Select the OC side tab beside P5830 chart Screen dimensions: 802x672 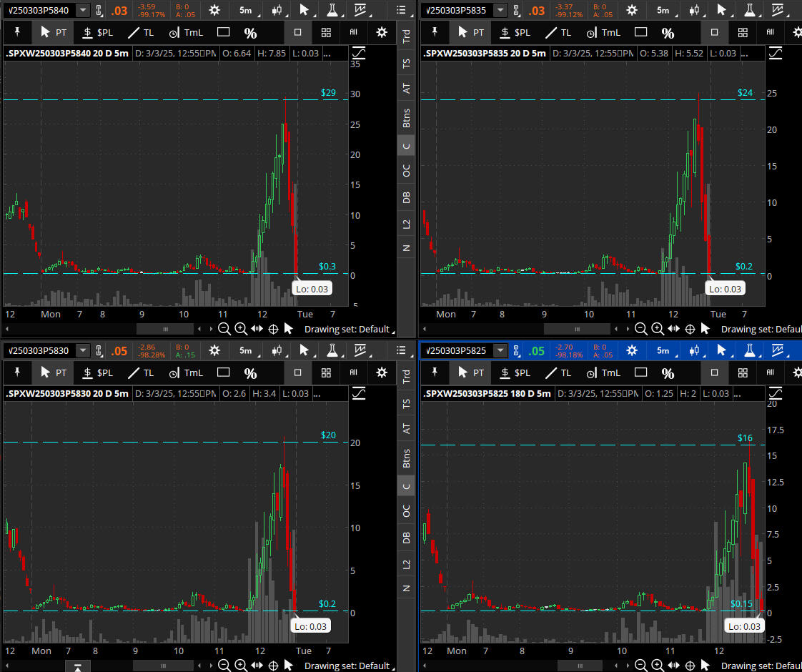(x=407, y=511)
